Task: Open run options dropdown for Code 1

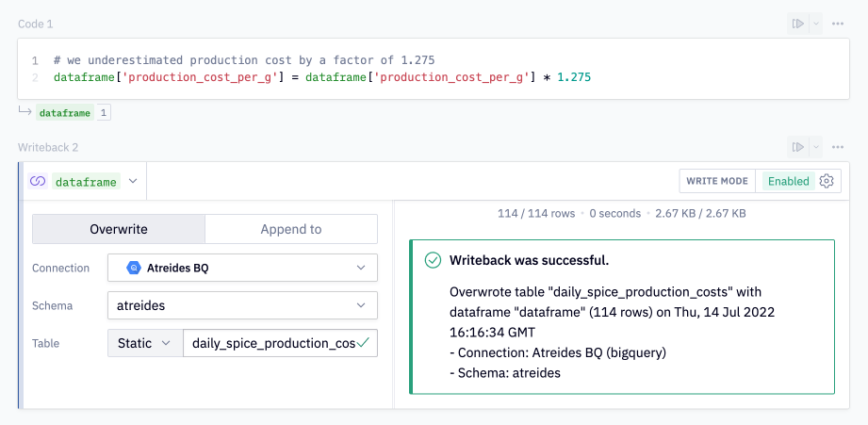Action: coord(816,24)
